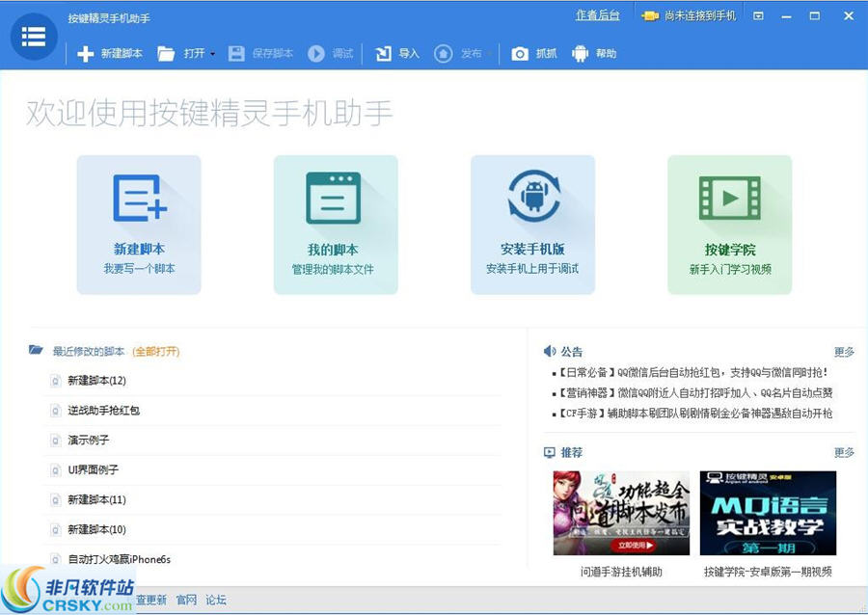868x615 pixels.
Task: Open the 问道脚本发布 thumbnail
Action: (x=621, y=513)
